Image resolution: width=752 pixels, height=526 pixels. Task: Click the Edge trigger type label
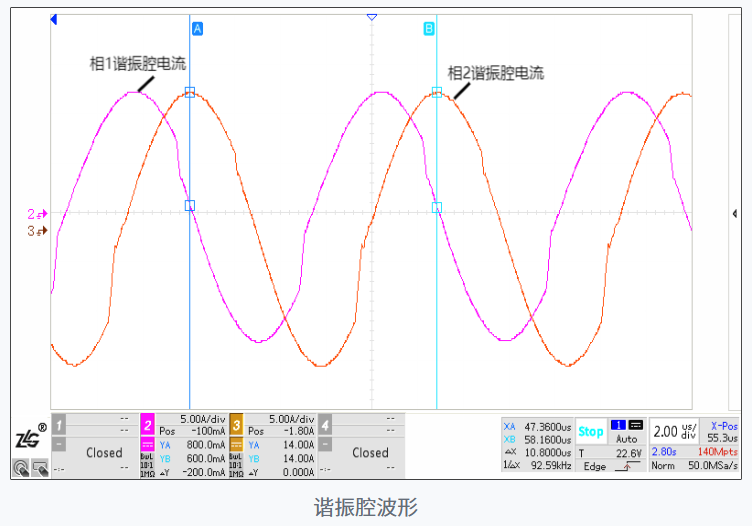(x=595, y=466)
